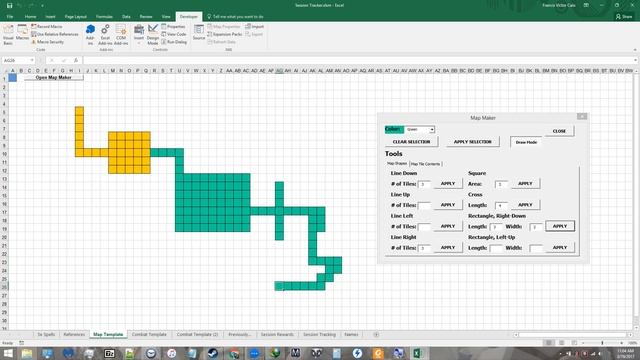Click View Code in the ribbon
This screenshot has height=360, width=640.
click(174, 34)
